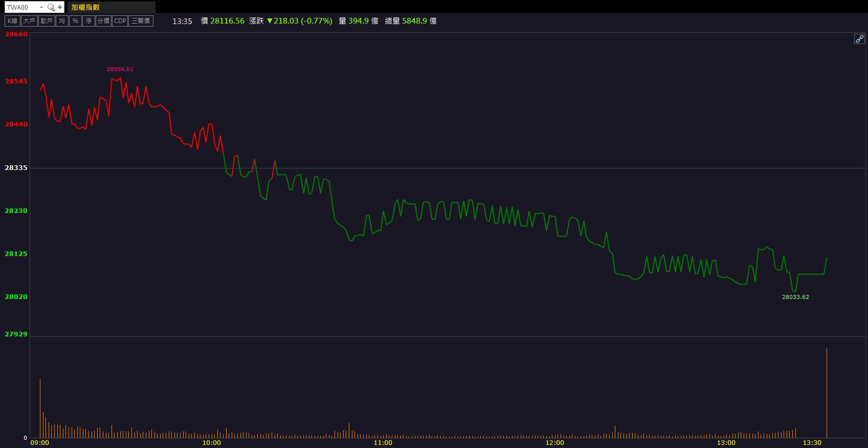This screenshot has height=448, width=868.
Task: Click the tall closing volume bar at 13:30
Action: click(827, 393)
